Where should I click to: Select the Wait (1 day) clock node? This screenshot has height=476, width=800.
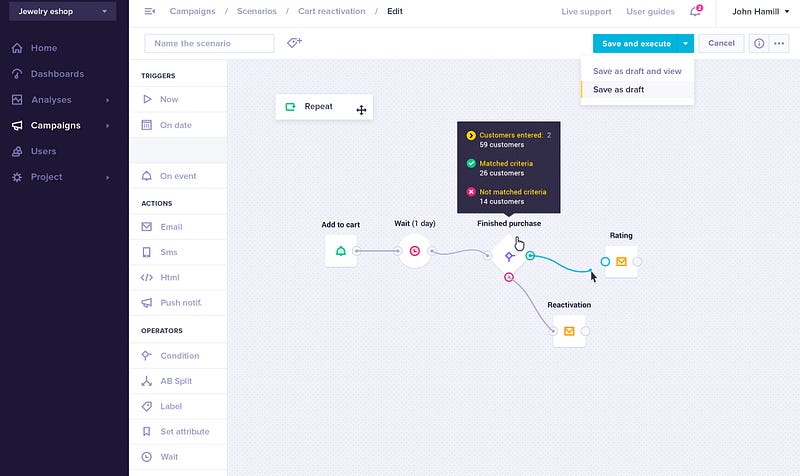coord(415,251)
